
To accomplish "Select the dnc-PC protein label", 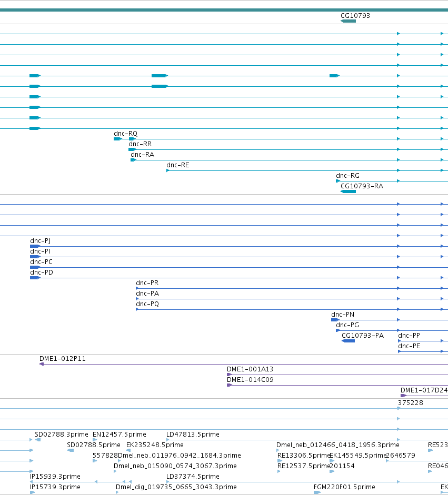I will pos(41,262).
